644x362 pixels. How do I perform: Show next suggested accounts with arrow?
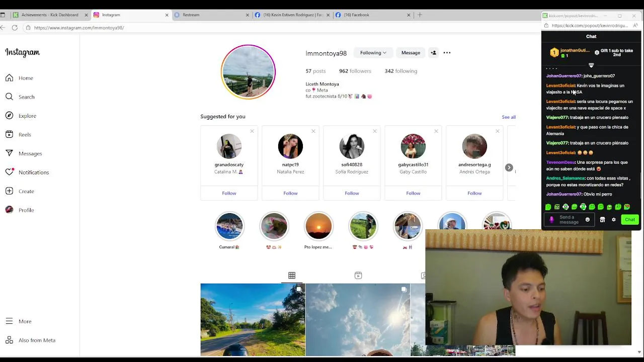click(509, 168)
